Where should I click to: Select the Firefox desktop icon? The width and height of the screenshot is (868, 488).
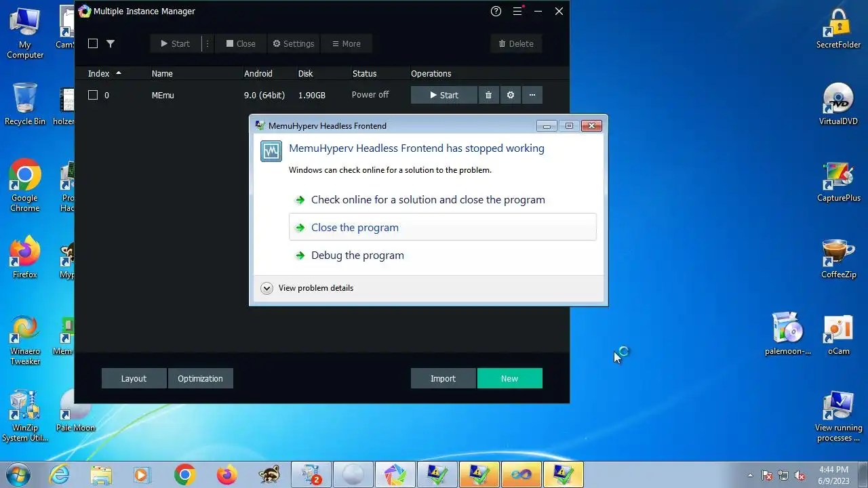click(25, 258)
